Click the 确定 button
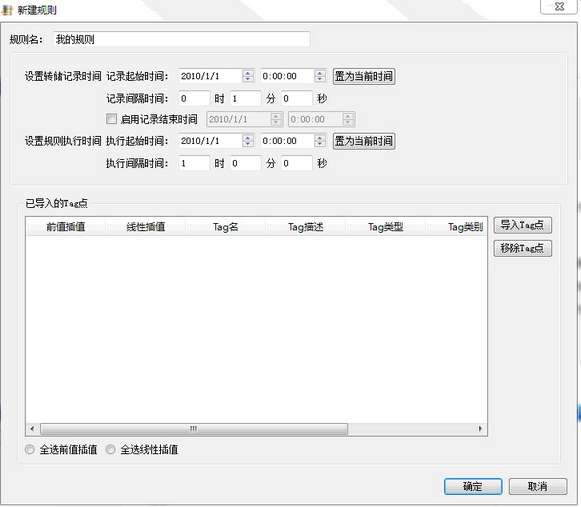Image resolution: width=581 pixels, height=507 pixels. pyautogui.click(x=473, y=486)
